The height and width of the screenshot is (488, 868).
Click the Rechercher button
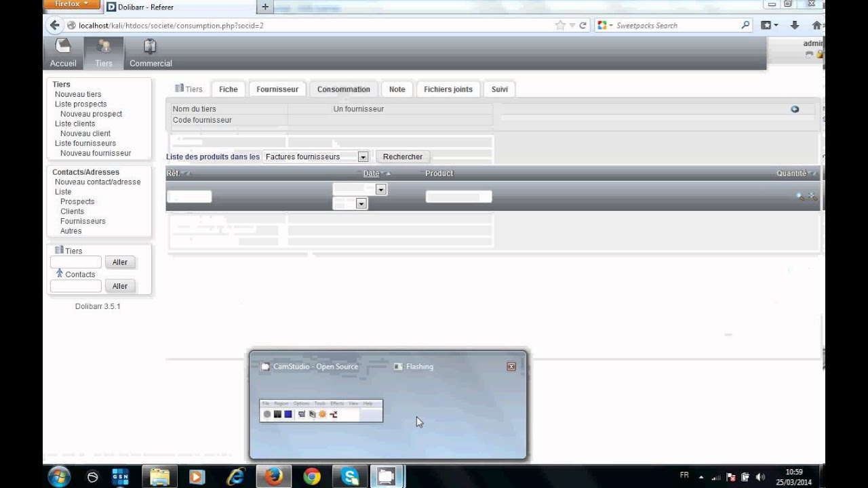click(x=403, y=157)
